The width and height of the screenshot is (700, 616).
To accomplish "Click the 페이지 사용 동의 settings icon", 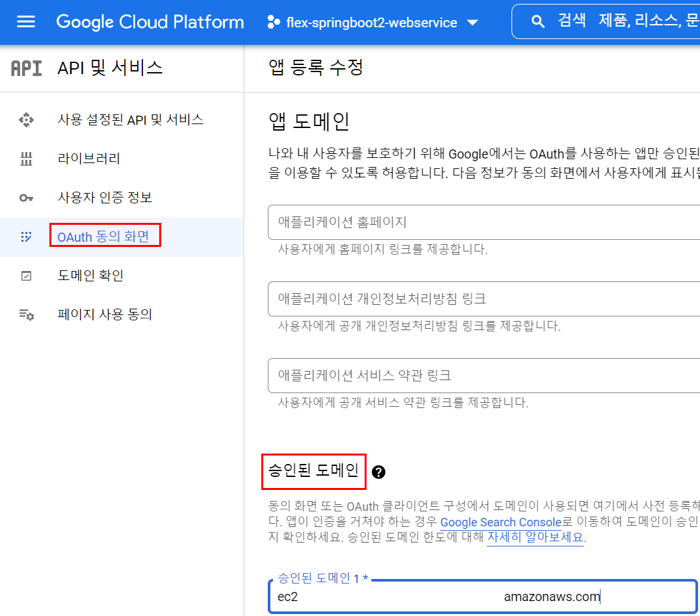I will (x=27, y=314).
